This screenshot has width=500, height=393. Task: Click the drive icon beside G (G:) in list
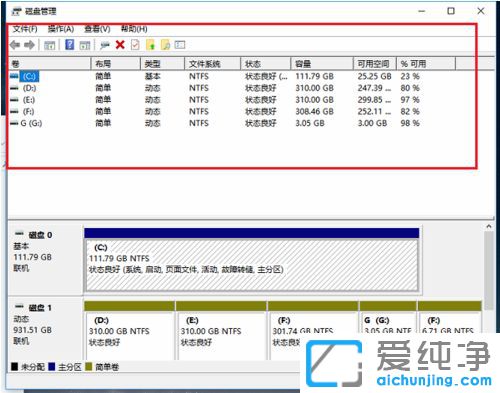pos(14,123)
